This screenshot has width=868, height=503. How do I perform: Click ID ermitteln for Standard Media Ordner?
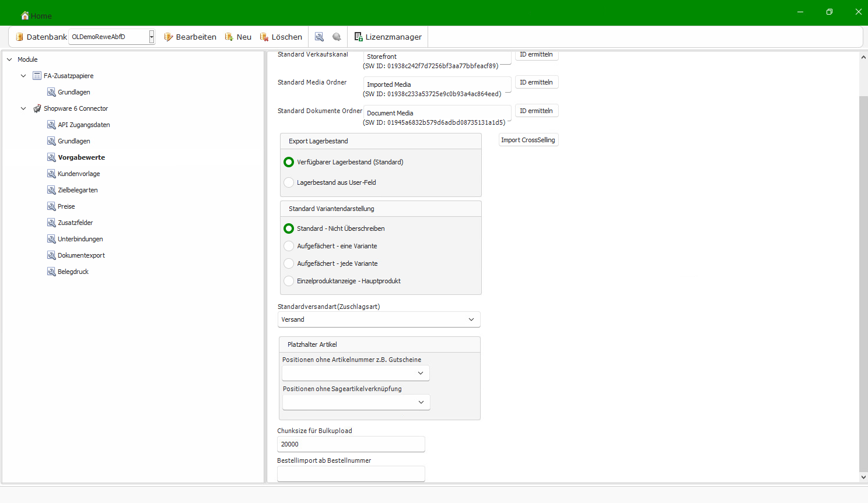[537, 82]
